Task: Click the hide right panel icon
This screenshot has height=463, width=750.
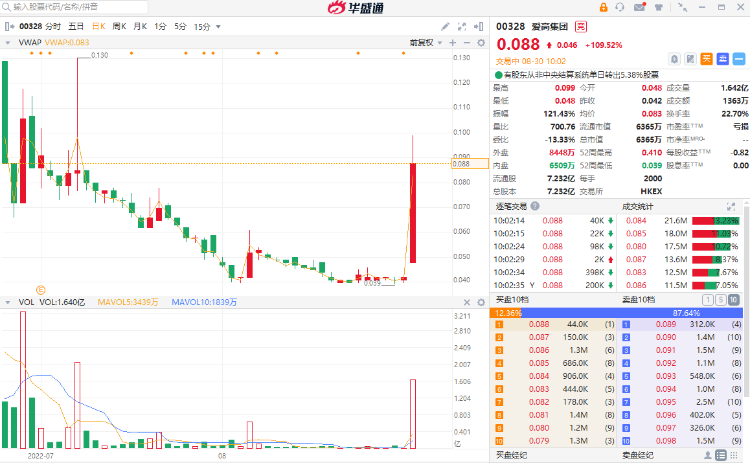Action: [478, 26]
